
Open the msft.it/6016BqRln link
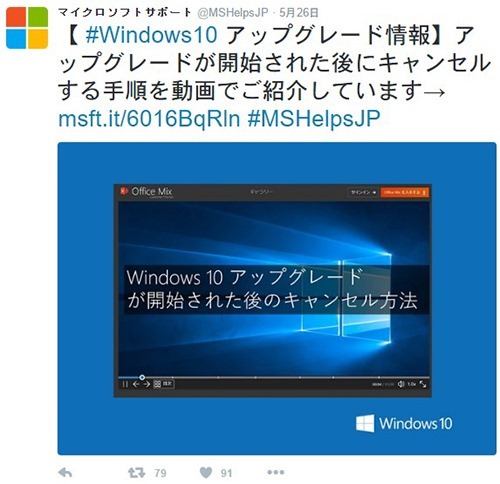[x=149, y=118]
